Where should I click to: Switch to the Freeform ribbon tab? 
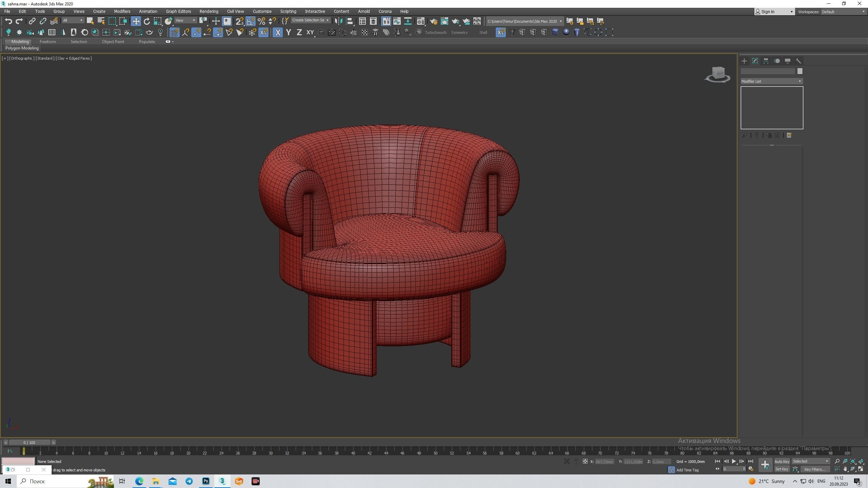click(x=48, y=42)
